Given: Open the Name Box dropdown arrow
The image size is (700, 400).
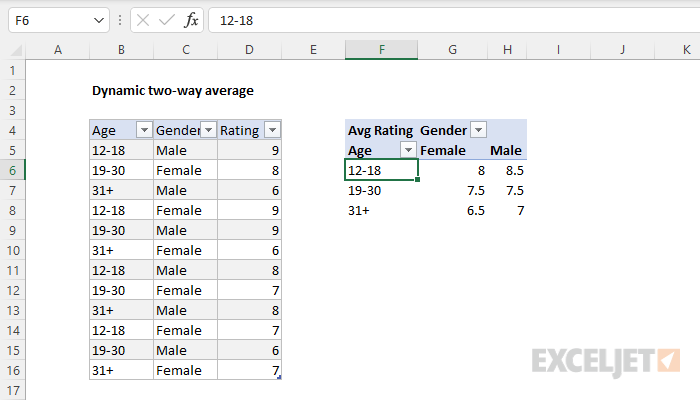Looking at the screenshot, I should click(x=98, y=20).
